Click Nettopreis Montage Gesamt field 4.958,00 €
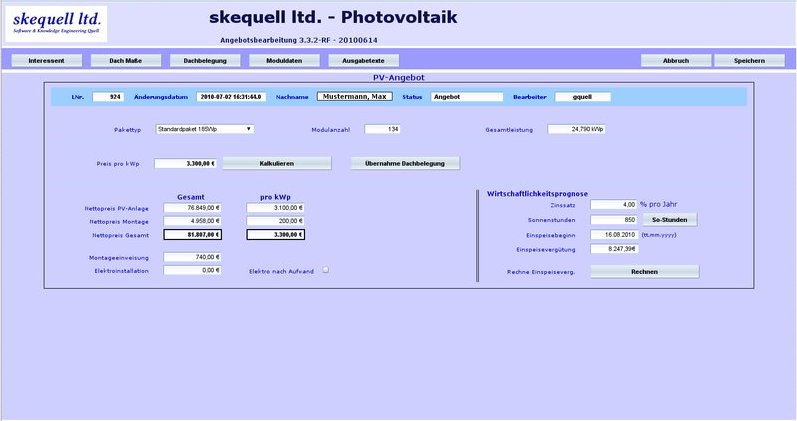The width and height of the screenshot is (797, 421). tap(193, 221)
